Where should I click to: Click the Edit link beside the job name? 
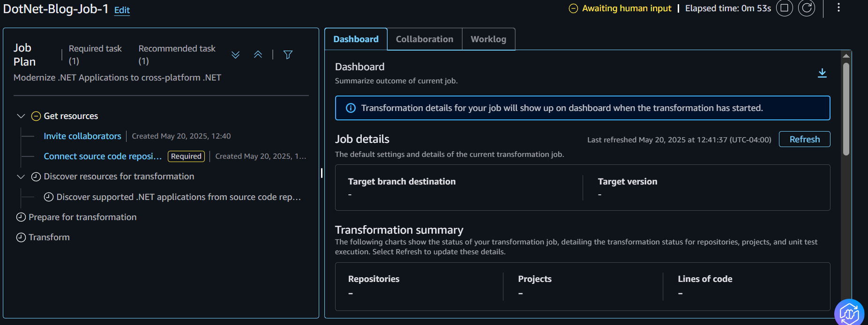[x=122, y=10]
